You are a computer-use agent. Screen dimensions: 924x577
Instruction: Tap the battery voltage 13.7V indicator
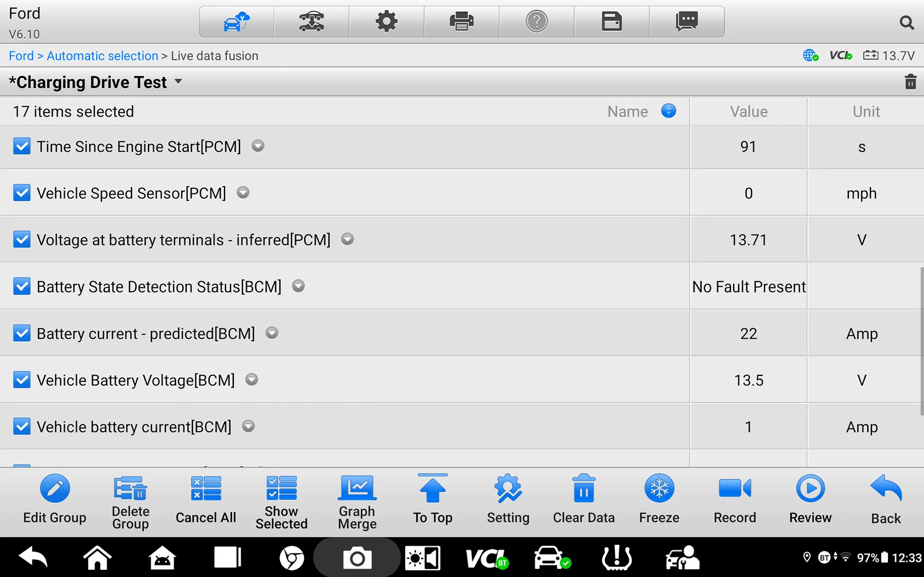[889, 55]
